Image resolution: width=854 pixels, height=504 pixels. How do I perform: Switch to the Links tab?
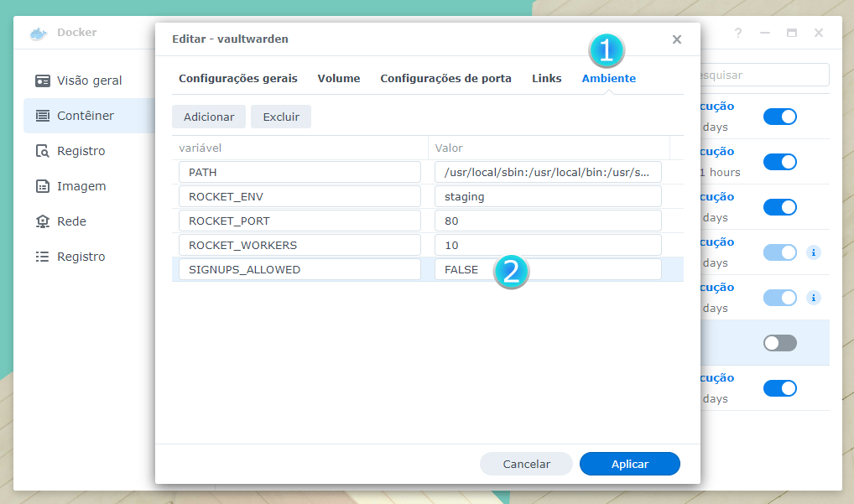click(547, 78)
